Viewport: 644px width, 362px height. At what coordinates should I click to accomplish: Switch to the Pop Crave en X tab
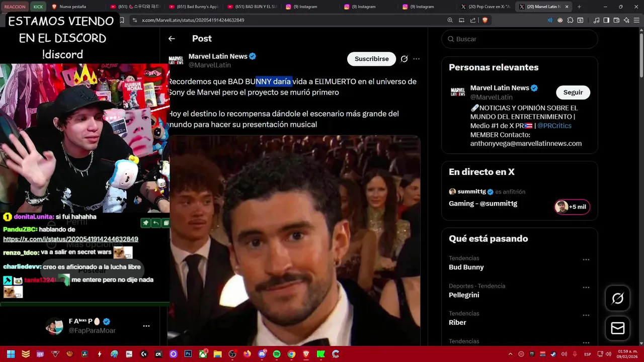(x=486, y=7)
